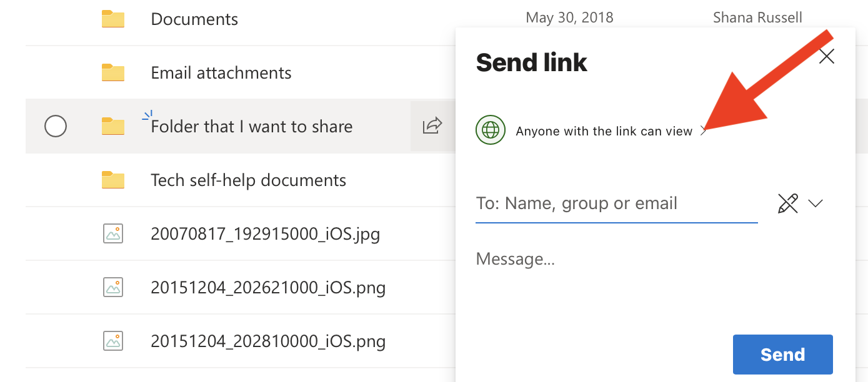Expand the chevron after Anyone with the link can view
Image resolution: width=868 pixels, height=382 pixels.
(x=704, y=131)
